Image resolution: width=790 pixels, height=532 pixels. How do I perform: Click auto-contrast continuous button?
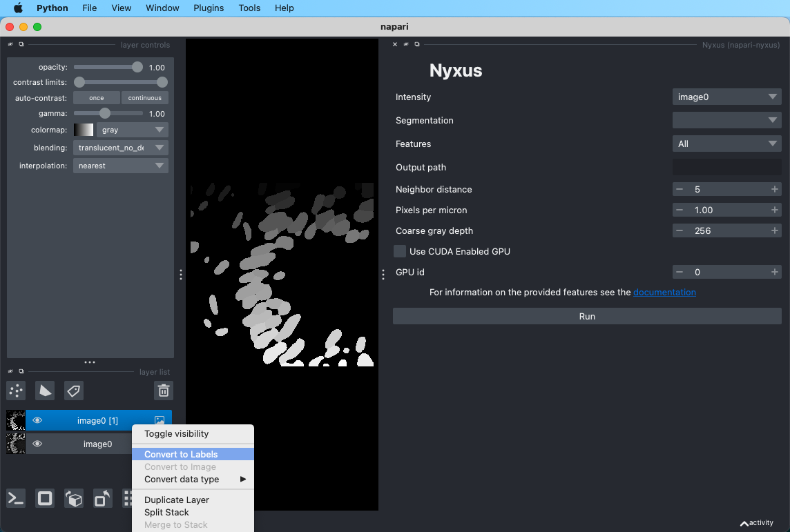(144, 98)
